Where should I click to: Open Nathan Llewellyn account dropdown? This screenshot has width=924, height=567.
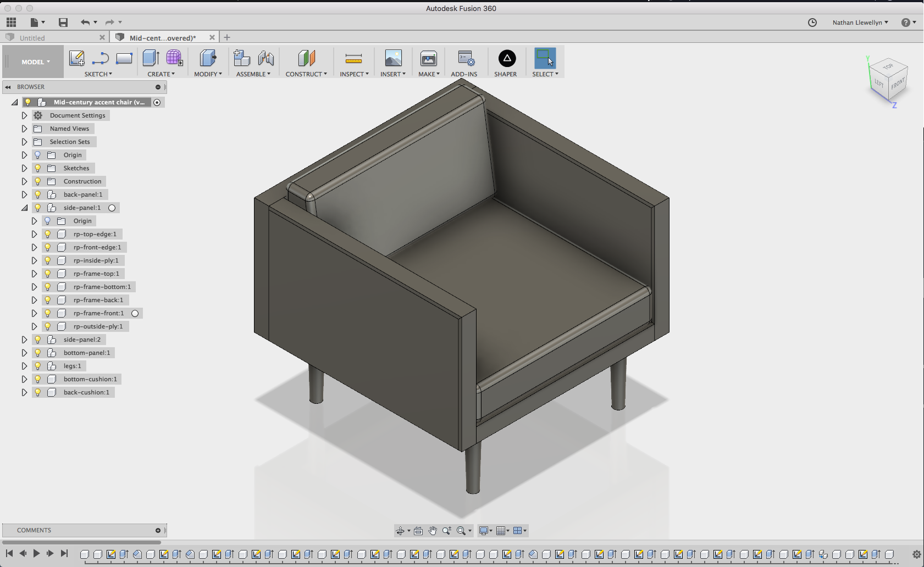(x=860, y=23)
